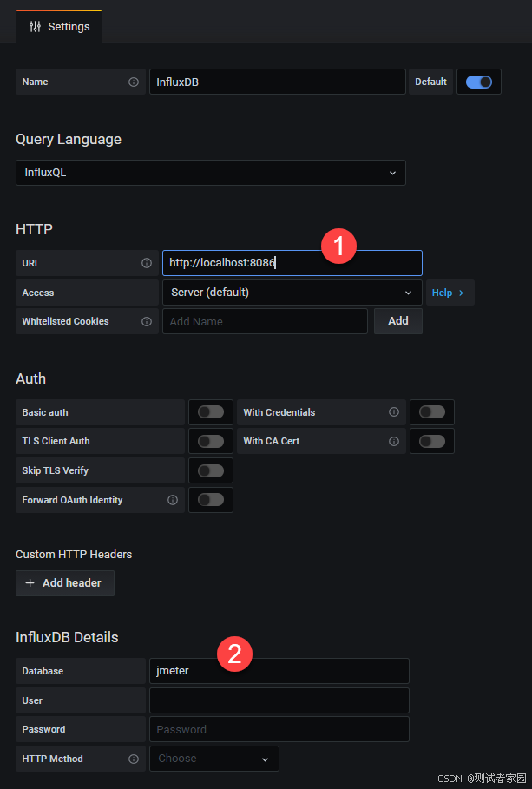Image resolution: width=532 pixels, height=789 pixels.
Task: Click the Auth section heading
Action: 30,378
